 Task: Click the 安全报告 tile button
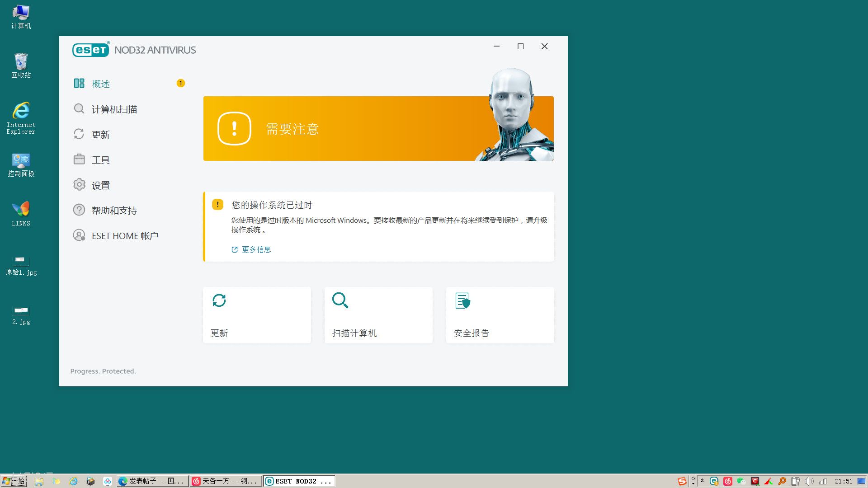point(500,315)
